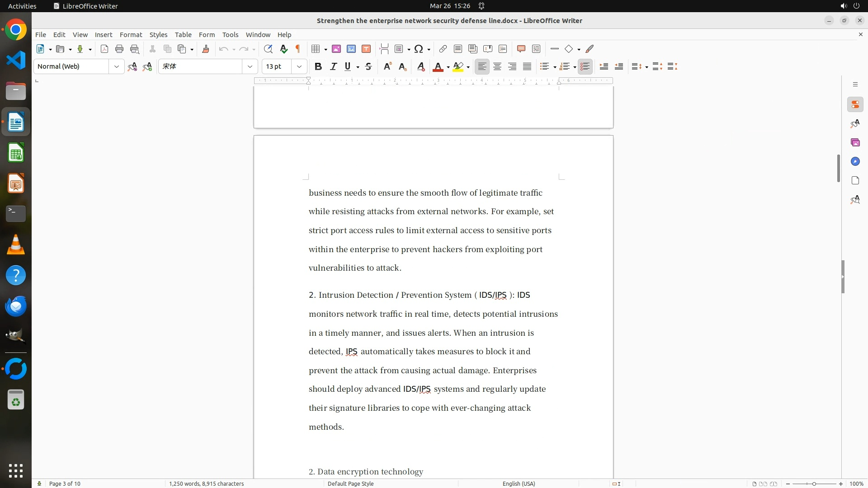The image size is (868, 488).
Task: Click Insert Hyperlink chain icon
Action: 443,49
